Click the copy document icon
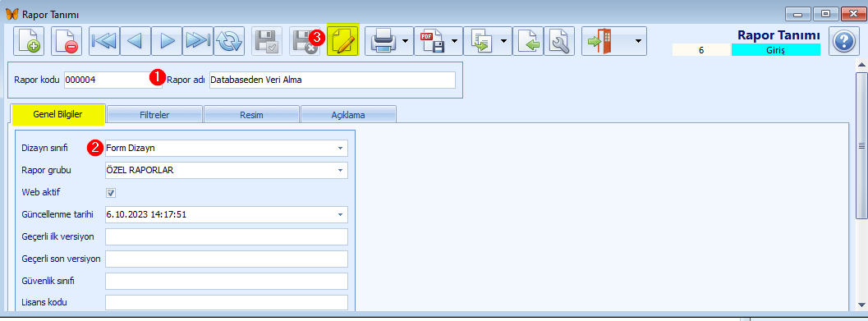Viewport: 868px width, 321px height. tap(480, 41)
